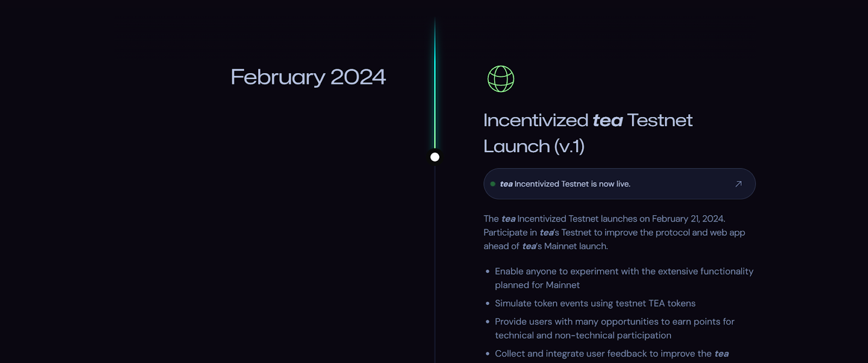Click the diagonal arrow icon in the banner
Image resolution: width=868 pixels, height=363 pixels.
[x=738, y=184]
